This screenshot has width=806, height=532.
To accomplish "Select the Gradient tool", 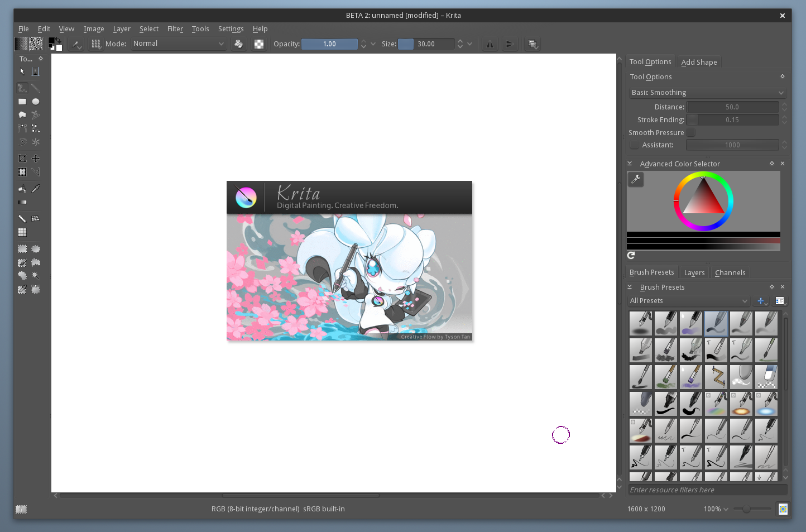I will click(x=22, y=202).
